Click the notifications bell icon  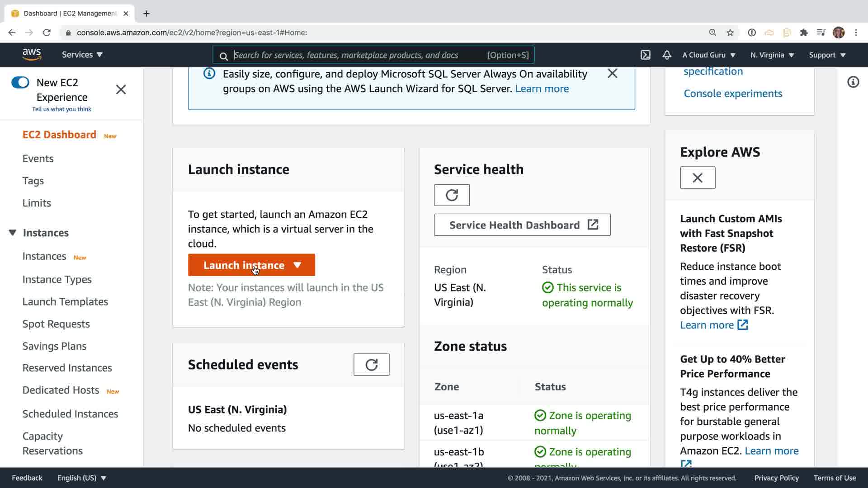(x=667, y=55)
